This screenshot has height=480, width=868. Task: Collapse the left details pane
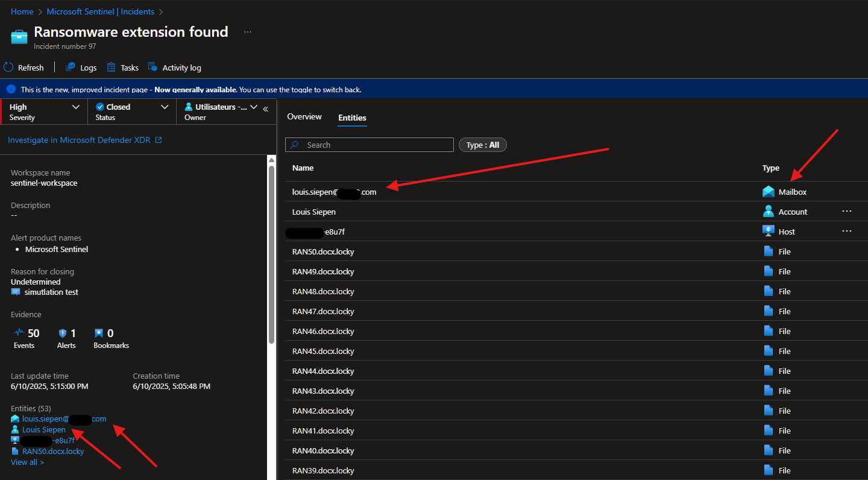266,109
